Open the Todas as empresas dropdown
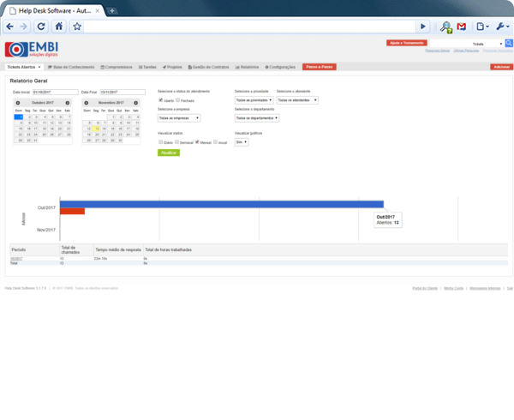 tap(180, 118)
